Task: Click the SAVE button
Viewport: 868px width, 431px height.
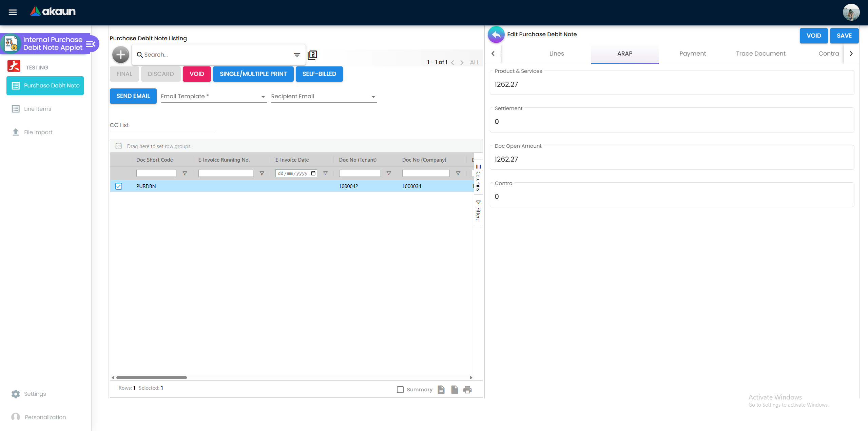Action: point(844,36)
